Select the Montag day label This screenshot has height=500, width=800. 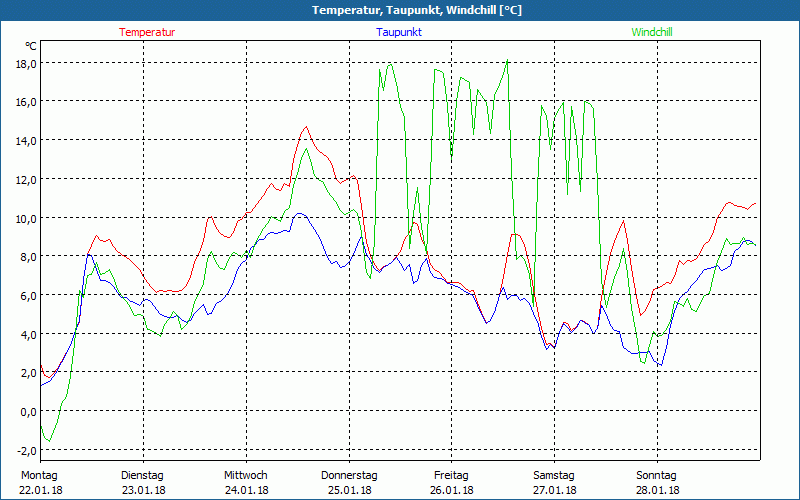tap(39, 475)
